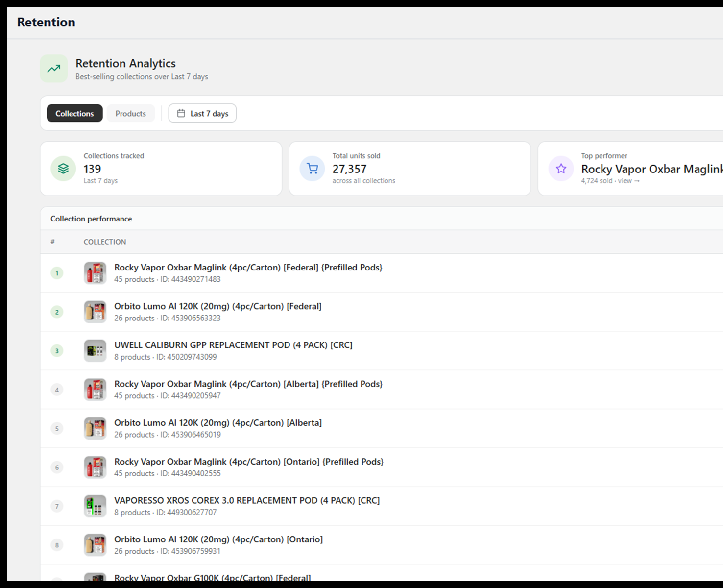Click the Top performer name Rocky Vapor Oxbar Maglink
Screen dimensions: 723x588
point(652,169)
